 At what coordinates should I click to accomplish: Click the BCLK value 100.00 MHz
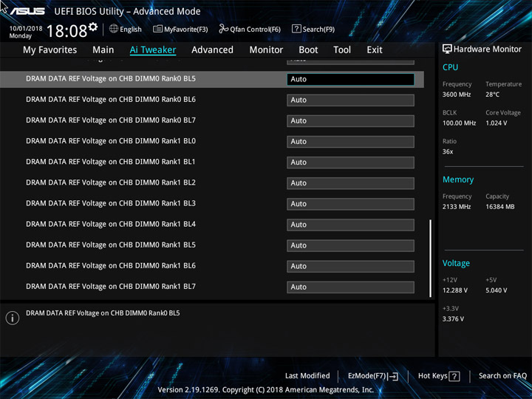459,123
